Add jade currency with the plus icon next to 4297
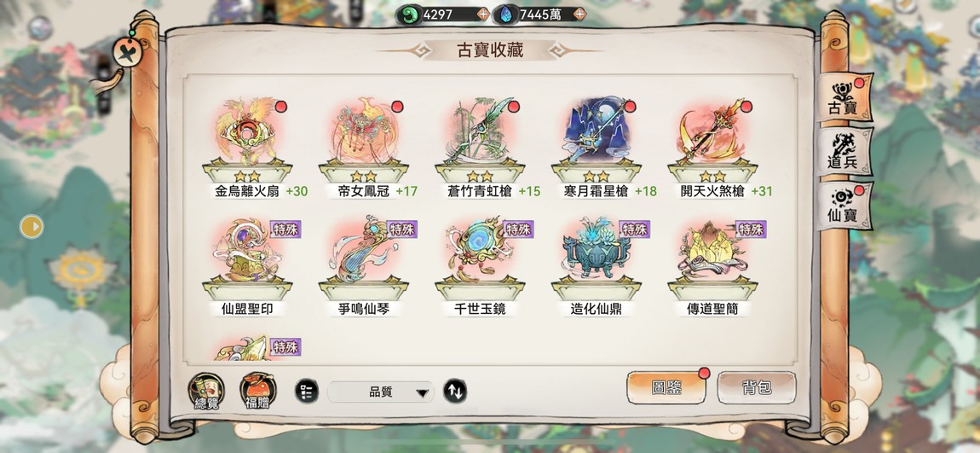Image resolution: width=980 pixels, height=453 pixels. (x=482, y=14)
